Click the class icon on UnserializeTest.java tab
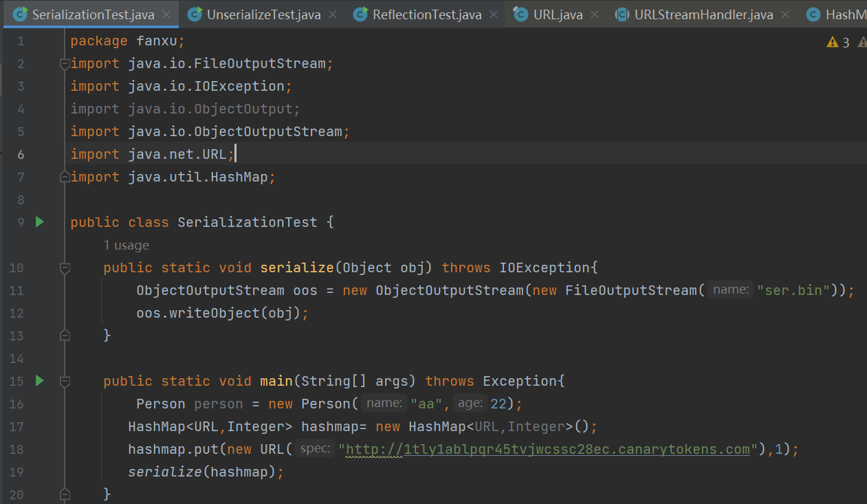 tap(195, 14)
